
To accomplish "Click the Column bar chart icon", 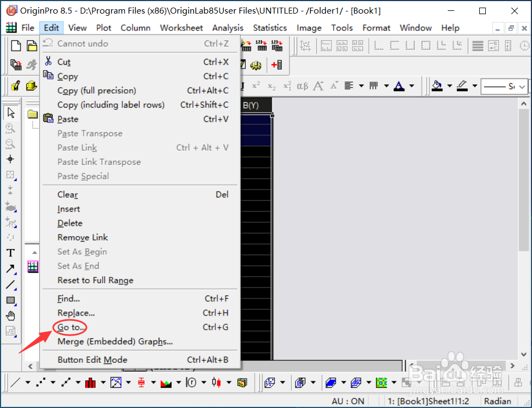I will (91, 382).
